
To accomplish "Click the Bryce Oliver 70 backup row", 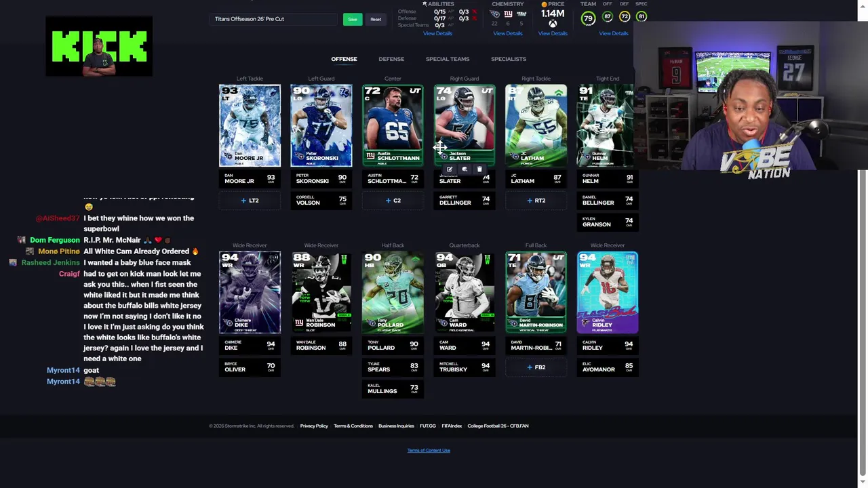I will click(250, 367).
